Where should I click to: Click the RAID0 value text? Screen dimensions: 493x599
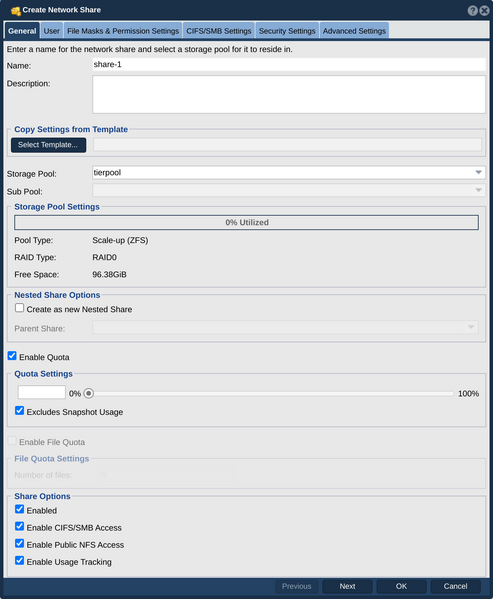[x=104, y=257]
